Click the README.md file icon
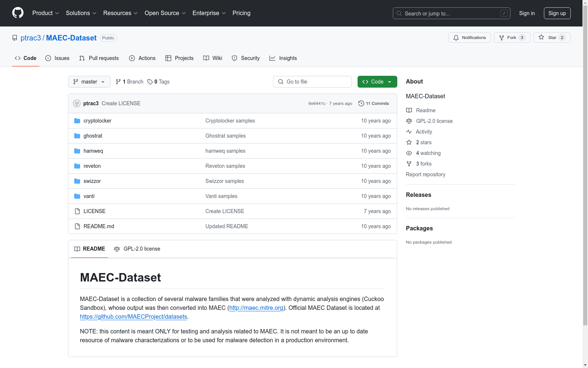This screenshot has width=588, height=368. (x=77, y=226)
